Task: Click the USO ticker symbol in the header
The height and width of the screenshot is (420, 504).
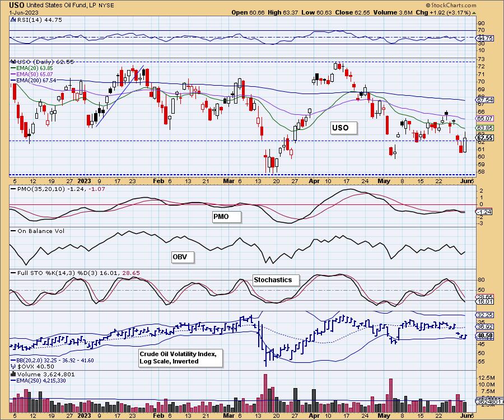Action: pos(16,5)
